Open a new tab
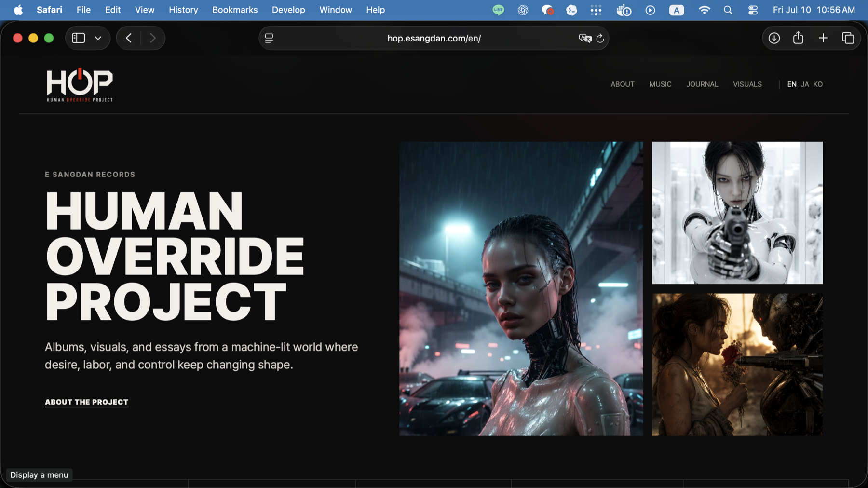Screen dimensions: 868x488 (823, 38)
